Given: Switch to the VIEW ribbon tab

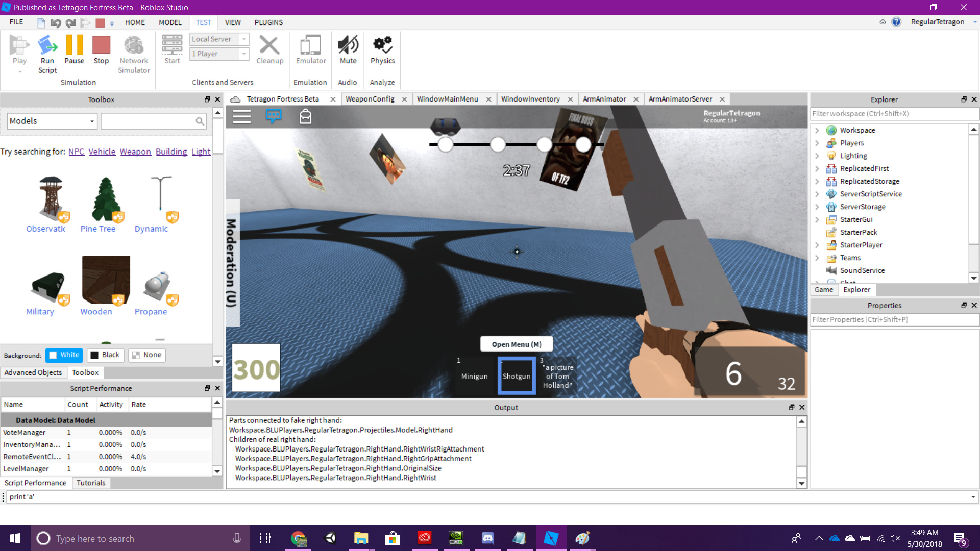Looking at the screenshot, I should click(x=233, y=22).
